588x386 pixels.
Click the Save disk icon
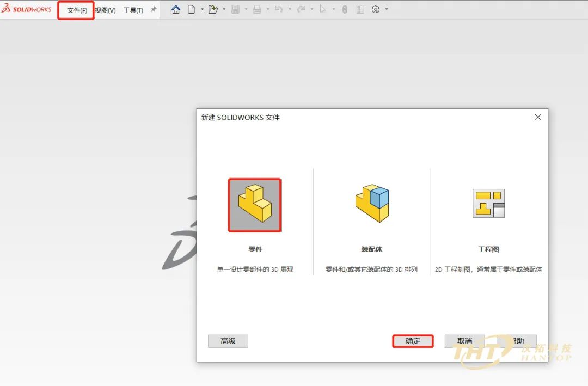(235, 9)
